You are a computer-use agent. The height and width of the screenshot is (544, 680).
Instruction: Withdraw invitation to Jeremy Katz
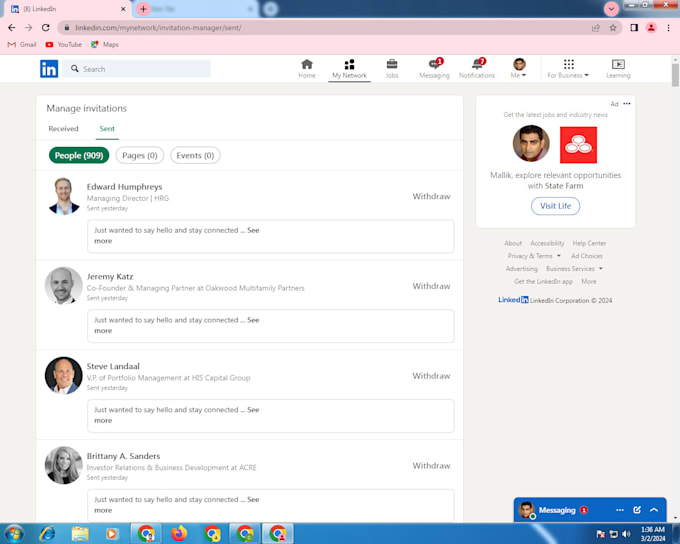(x=431, y=286)
